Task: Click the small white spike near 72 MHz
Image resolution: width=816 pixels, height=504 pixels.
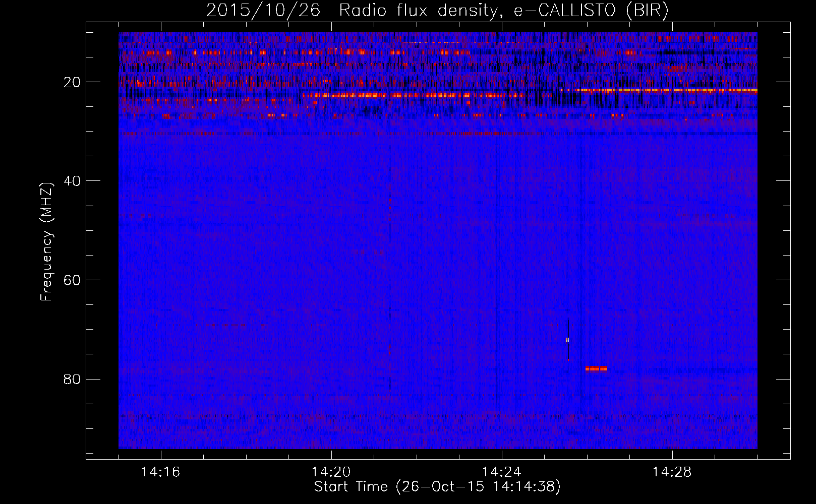Action: [567, 340]
